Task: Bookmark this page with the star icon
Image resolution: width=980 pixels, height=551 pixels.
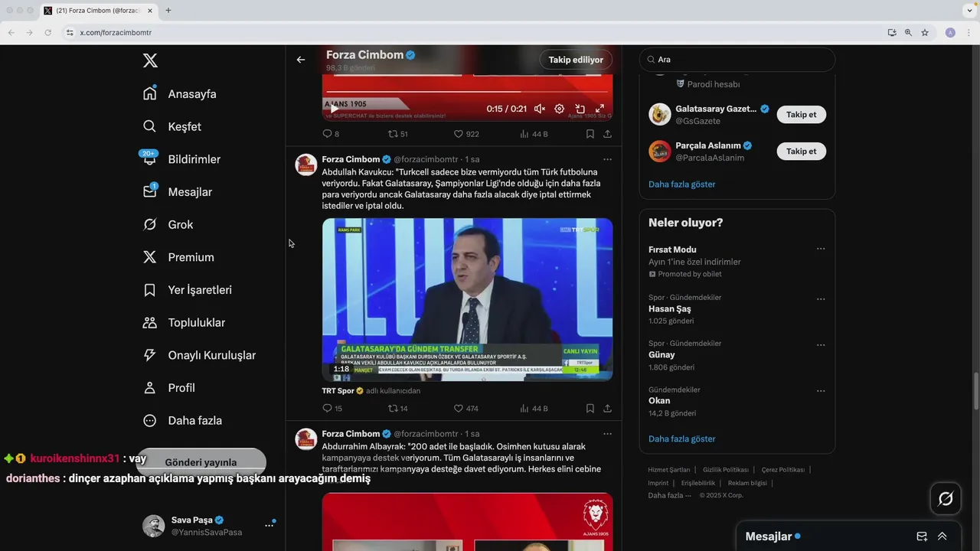Action: point(925,33)
